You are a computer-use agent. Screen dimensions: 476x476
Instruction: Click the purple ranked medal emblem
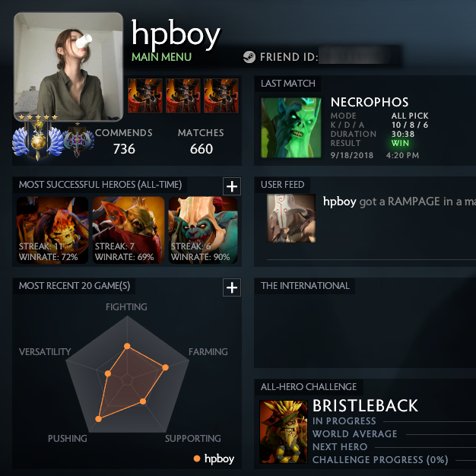coord(78,140)
